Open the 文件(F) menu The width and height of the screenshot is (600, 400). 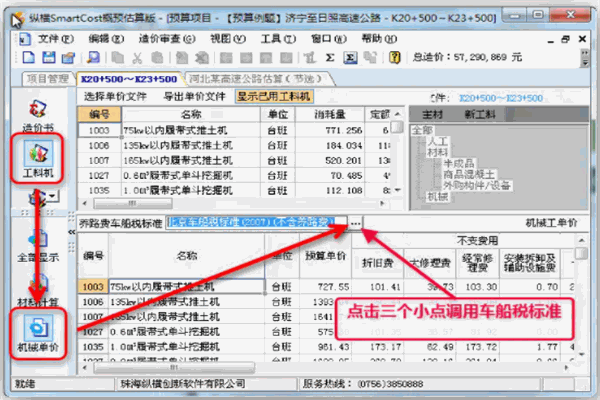[x=55, y=39]
